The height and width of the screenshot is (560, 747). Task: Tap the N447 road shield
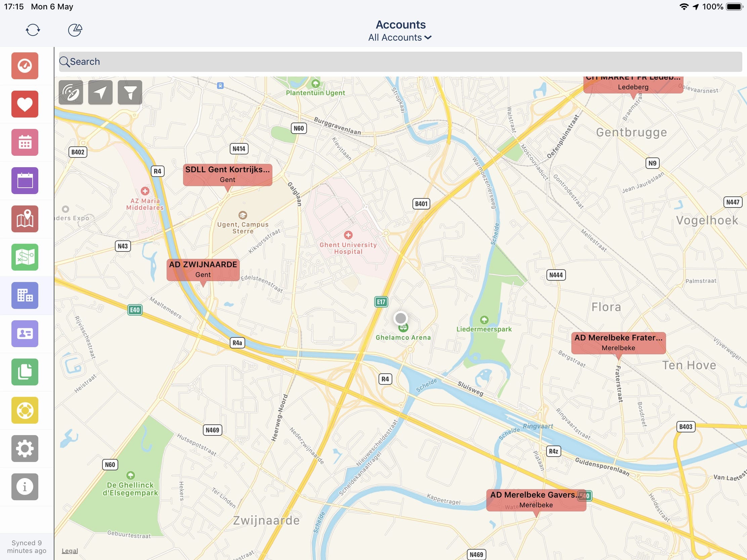click(x=733, y=202)
